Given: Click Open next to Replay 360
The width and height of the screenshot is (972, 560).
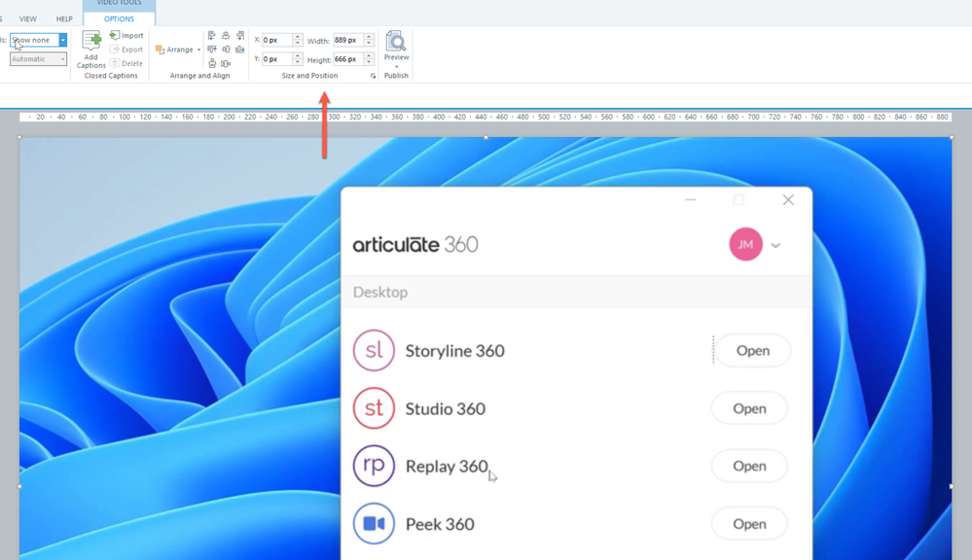Looking at the screenshot, I should tap(749, 466).
